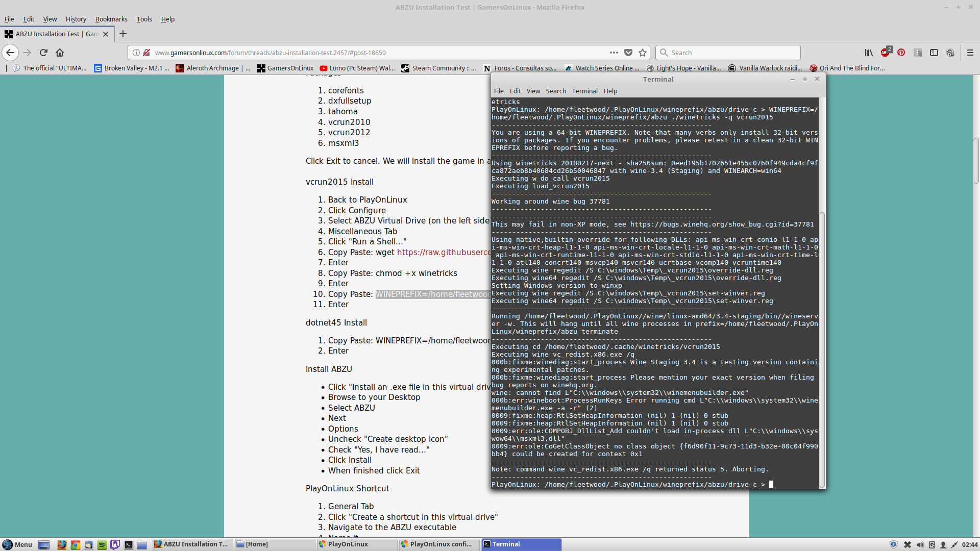
Task: Toggle the Firefox sidebar icon
Action: pos(934,53)
